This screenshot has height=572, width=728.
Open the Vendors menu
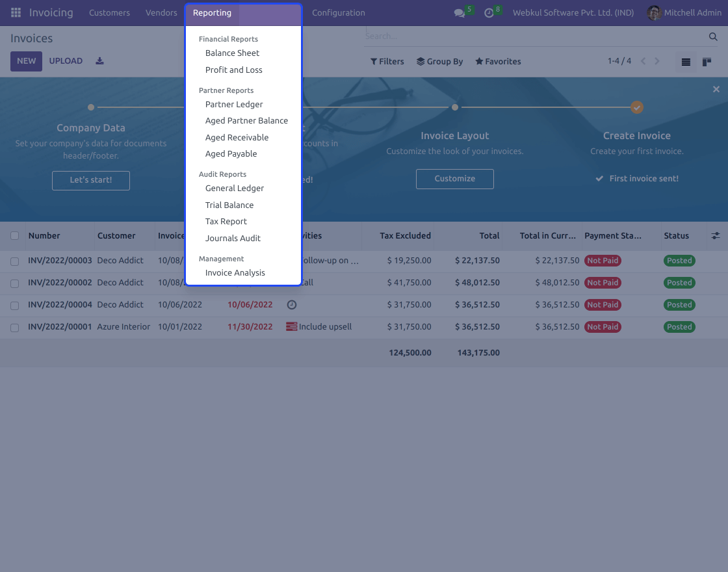tap(161, 12)
